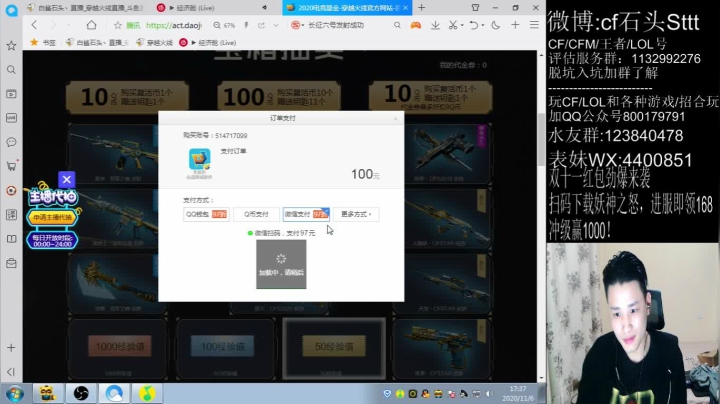
Task: Click the sidebar favorites star icon
Action: pos(11,45)
